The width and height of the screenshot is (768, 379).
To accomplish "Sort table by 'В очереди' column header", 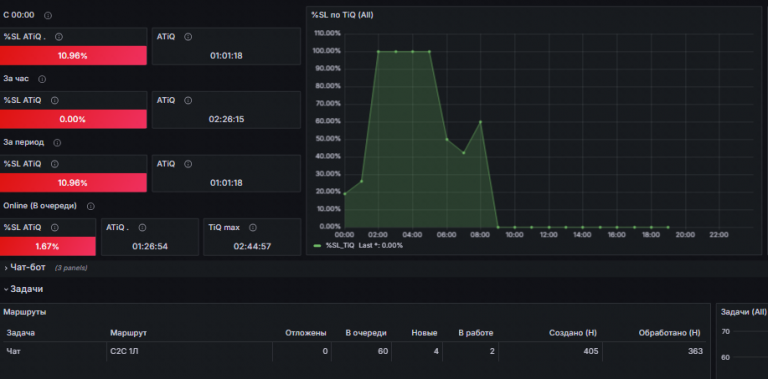I will pos(366,333).
